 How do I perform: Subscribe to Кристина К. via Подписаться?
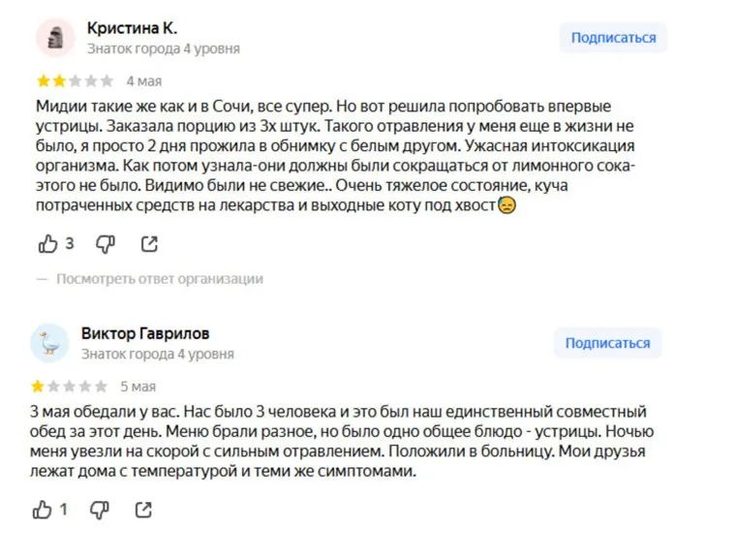613,38
